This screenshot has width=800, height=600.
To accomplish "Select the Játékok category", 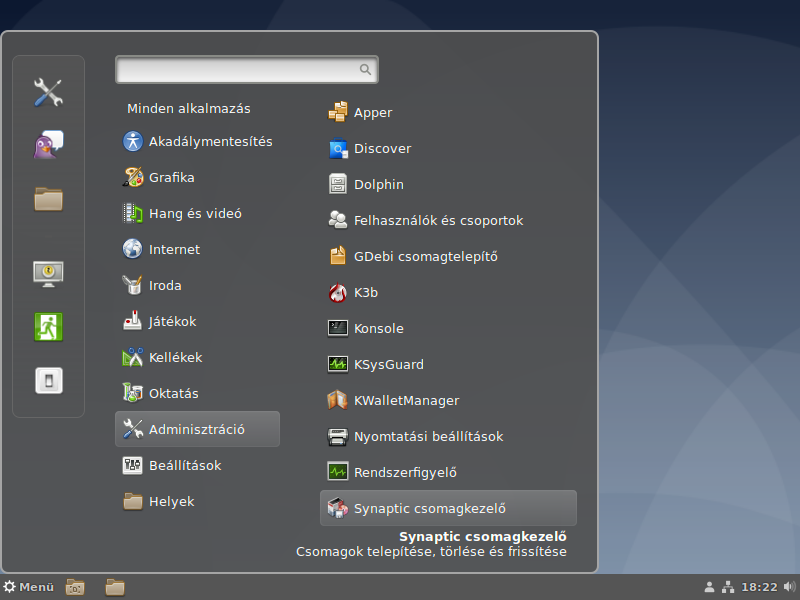I will point(197,321).
